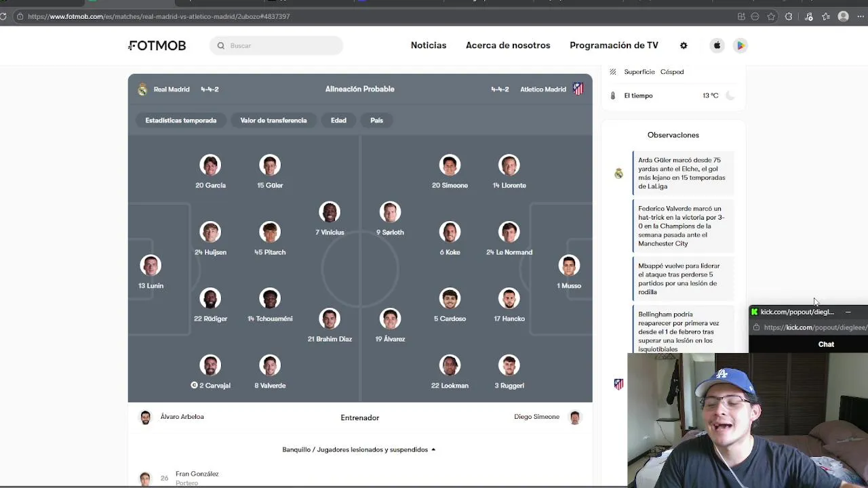Click the browser address bar URL
868x488 pixels.
coord(159,16)
